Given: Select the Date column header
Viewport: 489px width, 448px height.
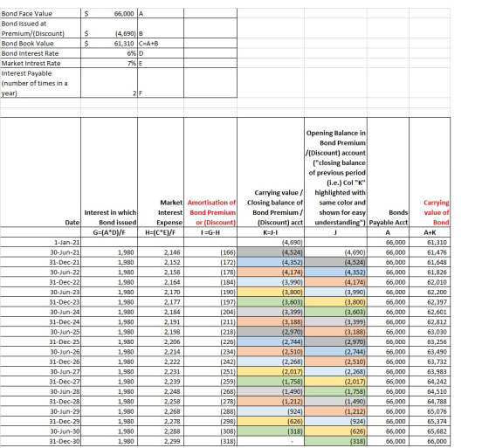Looking at the screenshot, I should pyautogui.click(x=40, y=172).
